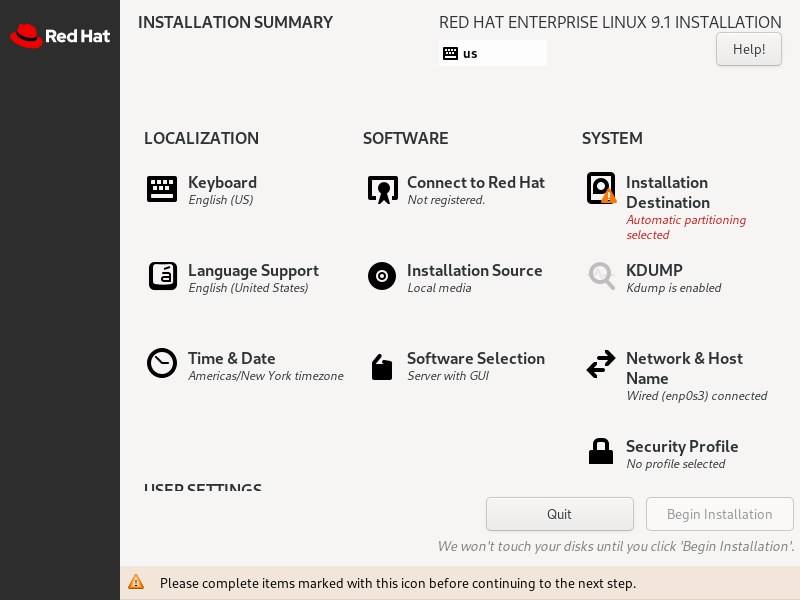
Task: Click the KDUMP magnifier icon
Action: (x=602, y=276)
